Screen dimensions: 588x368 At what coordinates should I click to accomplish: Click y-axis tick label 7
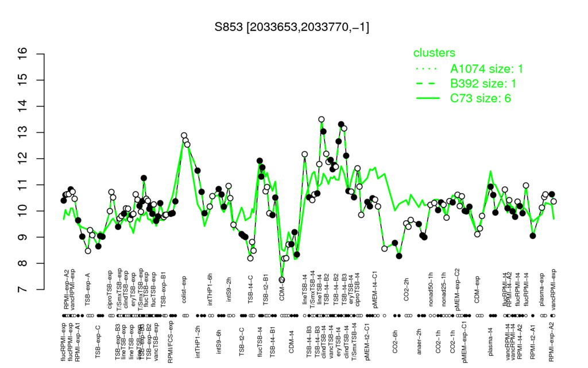[x=23, y=290]
